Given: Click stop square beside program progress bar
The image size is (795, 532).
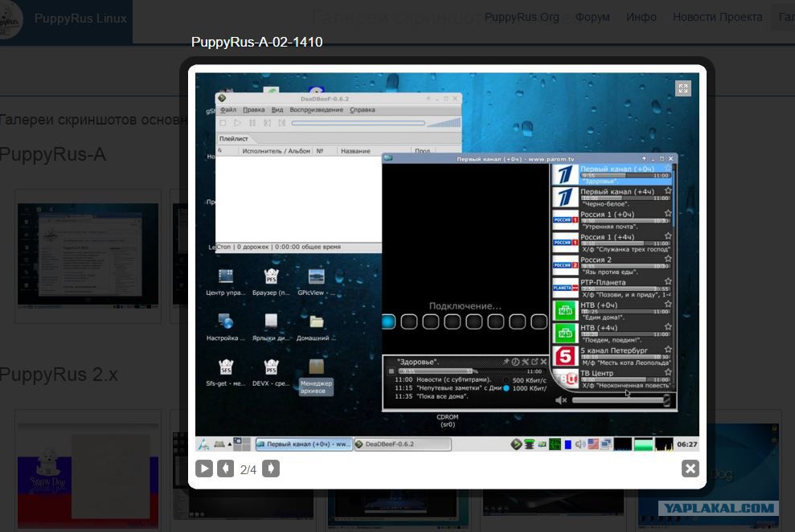Looking at the screenshot, I should click(391, 371).
